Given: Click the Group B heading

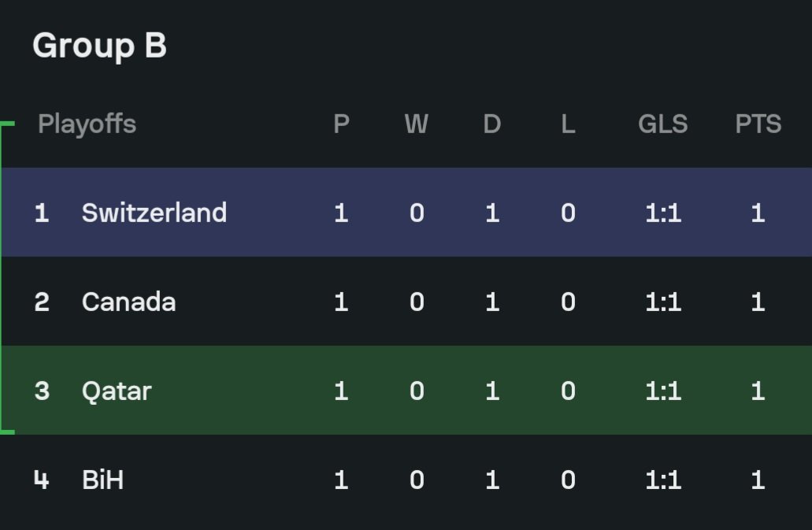Looking at the screenshot, I should coord(99,46).
